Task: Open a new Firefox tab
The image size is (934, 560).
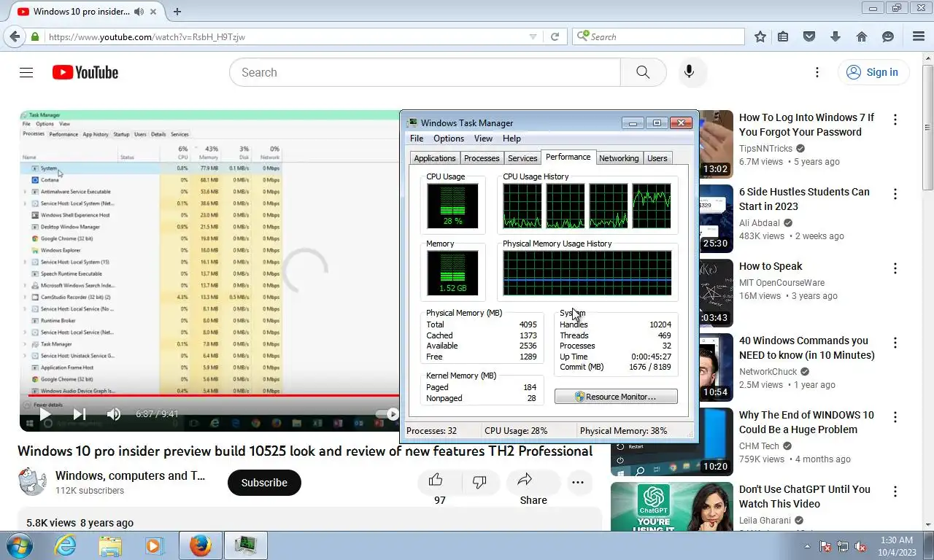Action: [x=177, y=11]
